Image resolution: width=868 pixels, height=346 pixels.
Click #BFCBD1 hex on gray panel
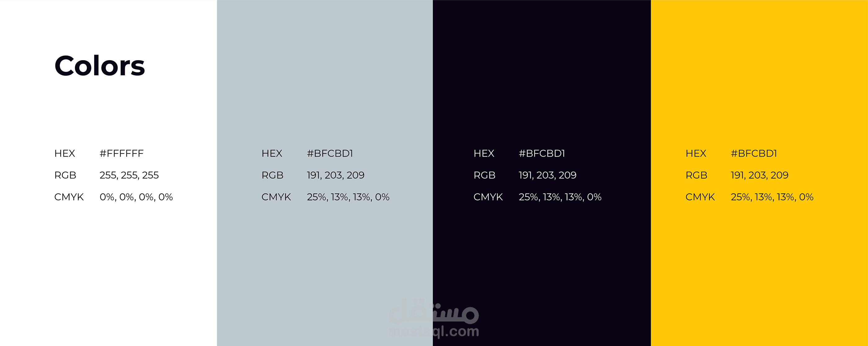(x=330, y=153)
